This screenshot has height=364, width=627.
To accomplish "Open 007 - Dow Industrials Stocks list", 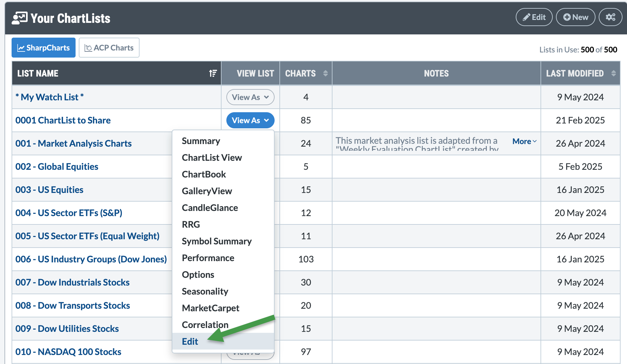I will (72, 282).
